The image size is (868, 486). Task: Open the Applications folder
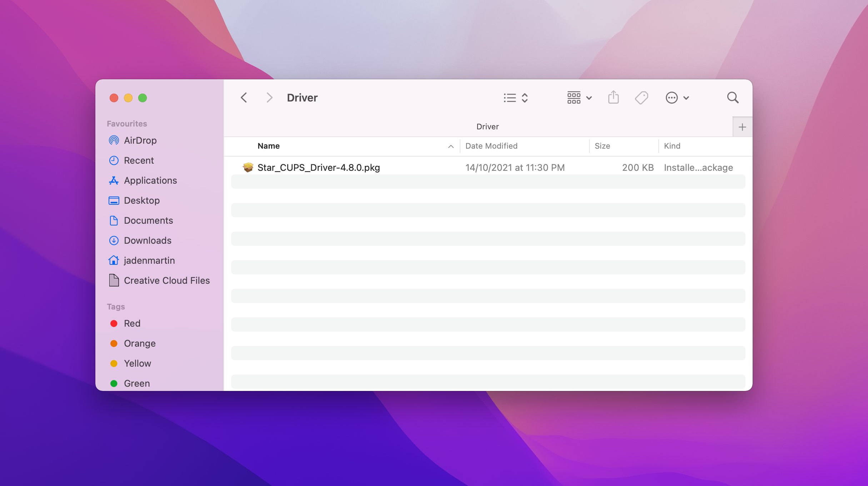pyautogui.click(x=150, y=180)
